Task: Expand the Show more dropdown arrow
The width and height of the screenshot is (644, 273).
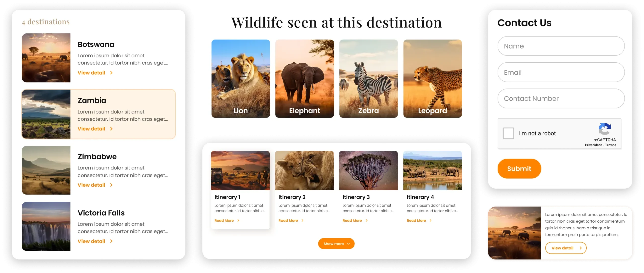Action: pyautogui.click(x=348, y=244)
